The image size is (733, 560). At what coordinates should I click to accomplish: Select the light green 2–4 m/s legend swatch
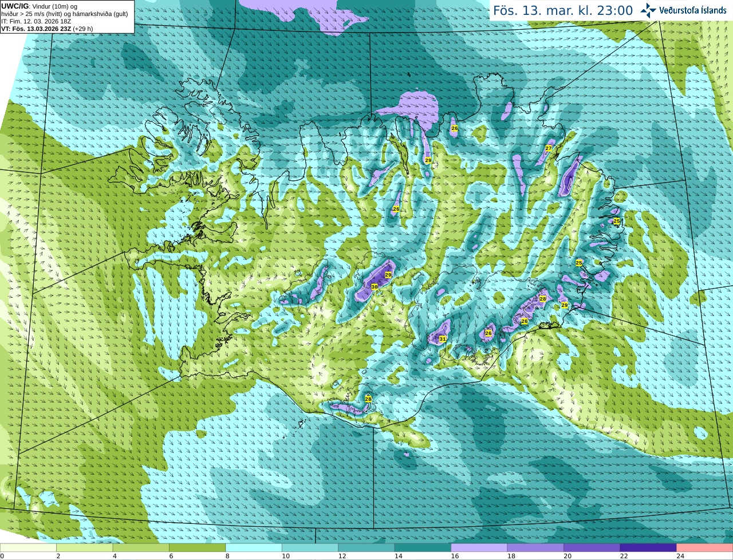click(x=85, y=547)
